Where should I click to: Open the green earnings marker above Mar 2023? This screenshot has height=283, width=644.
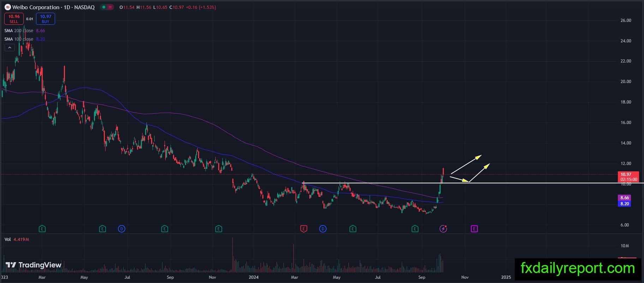coord(42,229)
